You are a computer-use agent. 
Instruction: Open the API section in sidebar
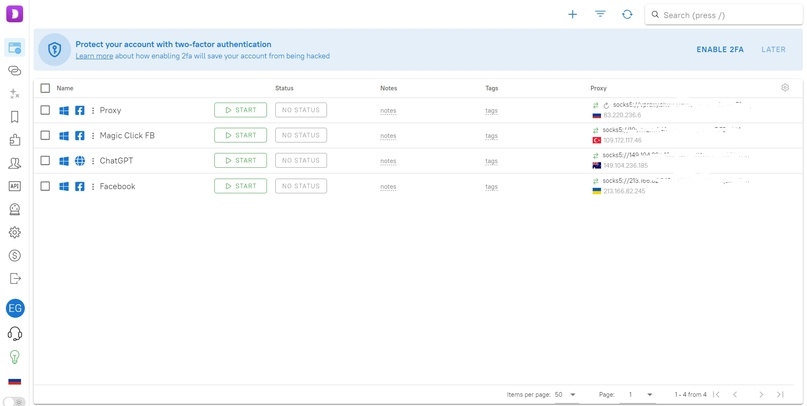(14, 186)
